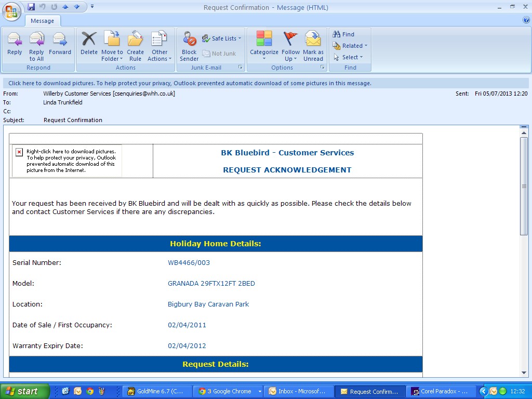
Task: Reply to this message
Action: point(15,44)
